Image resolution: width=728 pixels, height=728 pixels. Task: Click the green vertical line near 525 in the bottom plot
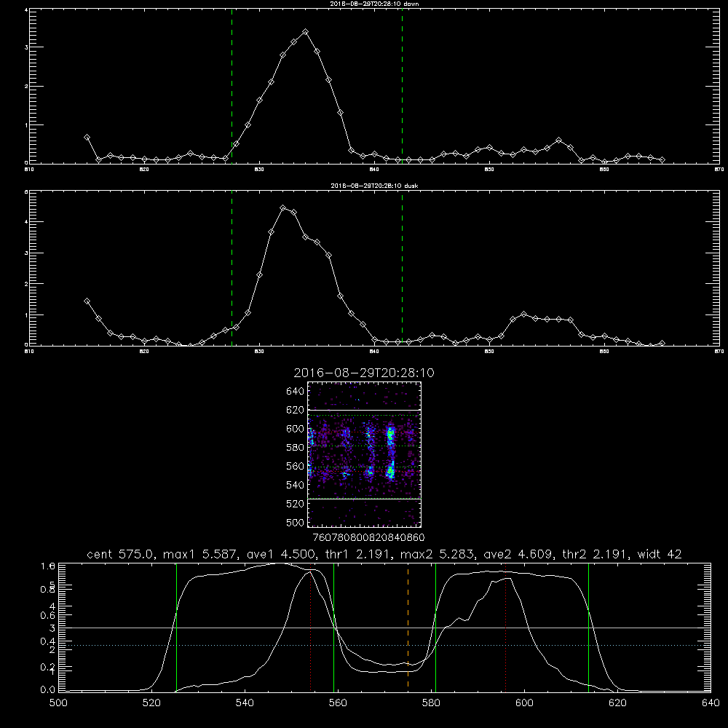(x=176, y=628)
